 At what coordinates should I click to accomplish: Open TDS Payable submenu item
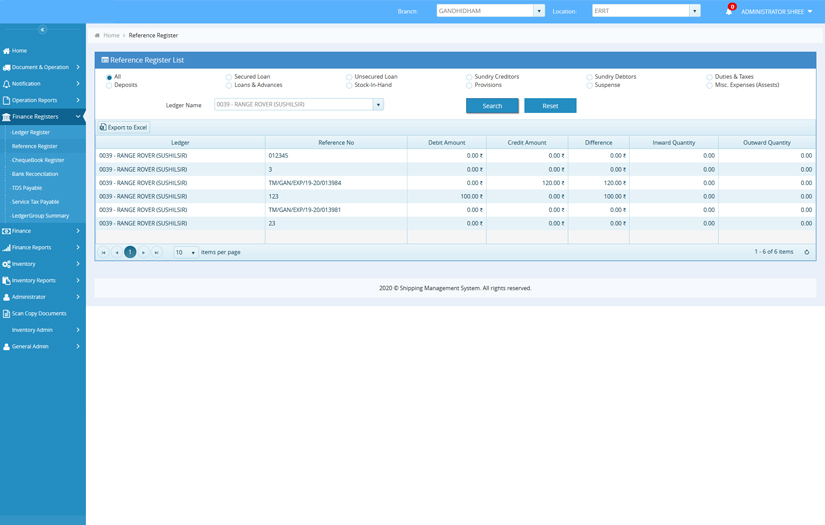point(27,188)
